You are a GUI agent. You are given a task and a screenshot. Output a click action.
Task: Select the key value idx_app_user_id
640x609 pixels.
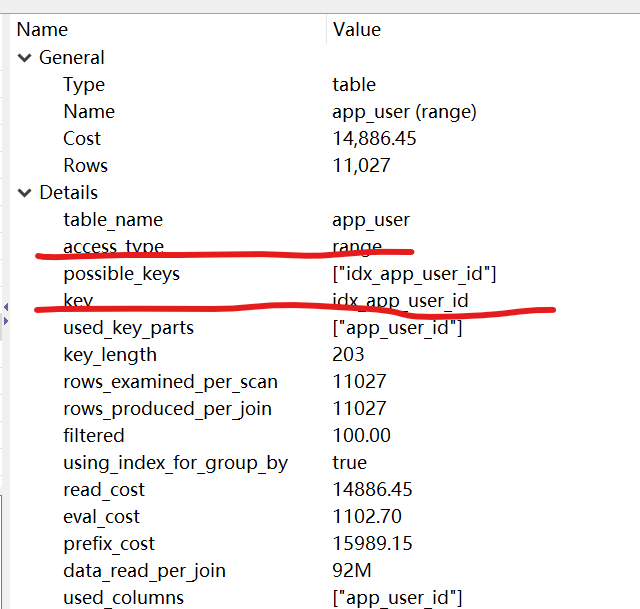pyautogui.click(x=400, y=301)
